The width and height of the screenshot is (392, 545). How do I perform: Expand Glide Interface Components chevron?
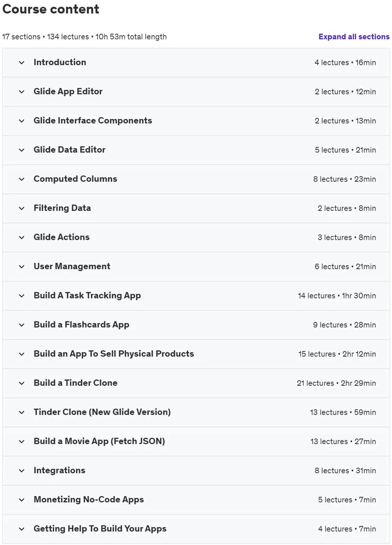[x=22, y=121]
